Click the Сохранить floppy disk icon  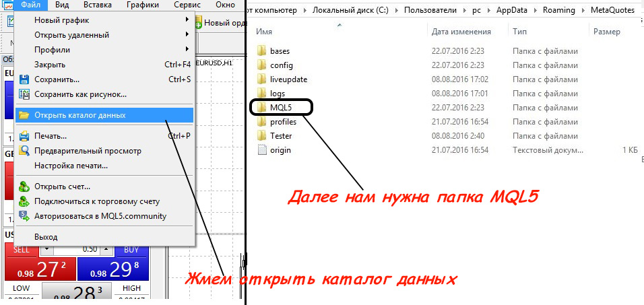point(24,79)
